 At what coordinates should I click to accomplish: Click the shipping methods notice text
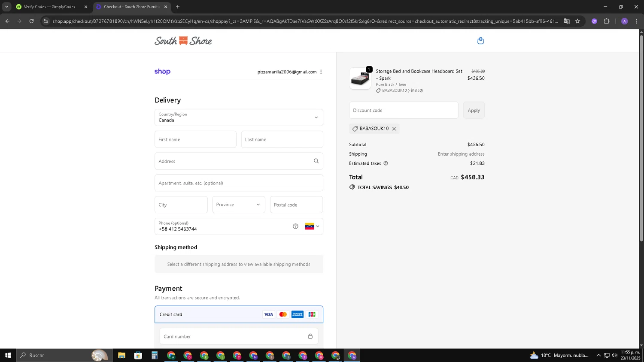(x=239, y=264)
